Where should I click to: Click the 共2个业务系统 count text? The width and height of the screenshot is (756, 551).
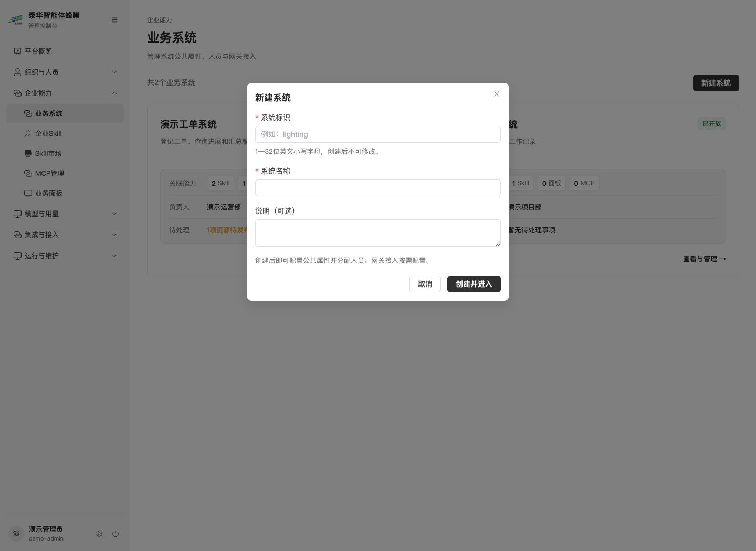coord(171,82)
